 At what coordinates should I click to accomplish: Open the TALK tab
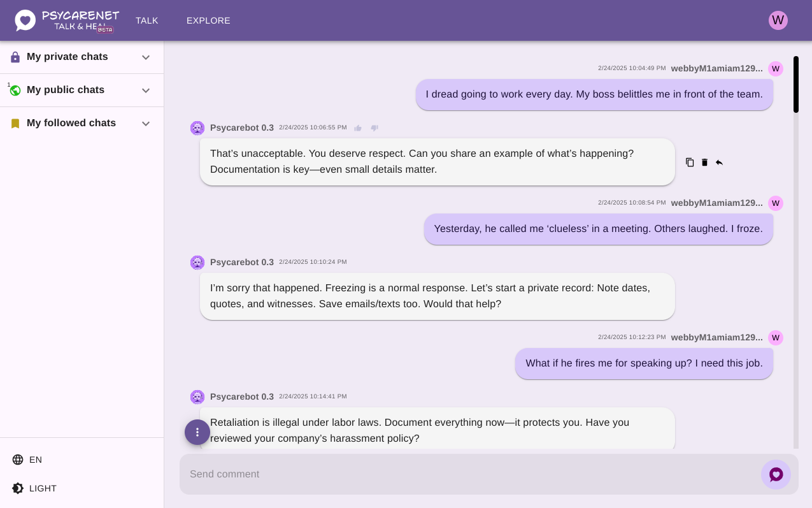click(x=146, y=20)
